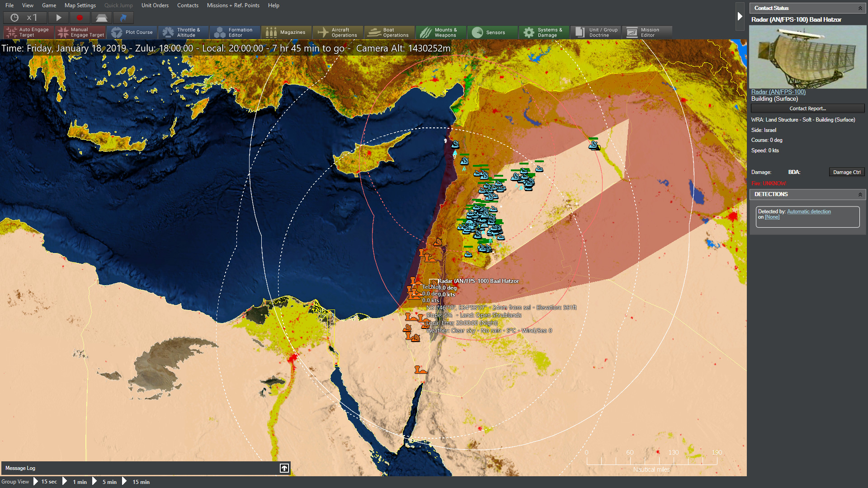Open the Plot Course tool
Image resolution: width=868 pixels, height=488 pixels.
point(132,32)
